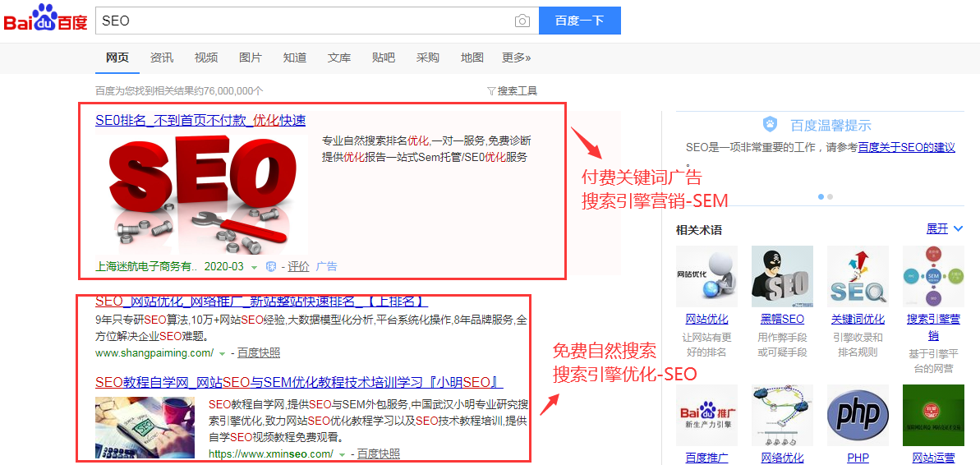
Task: Click the 关键词优化 magnifier thumbnail
Action: (x=858, y=276)
